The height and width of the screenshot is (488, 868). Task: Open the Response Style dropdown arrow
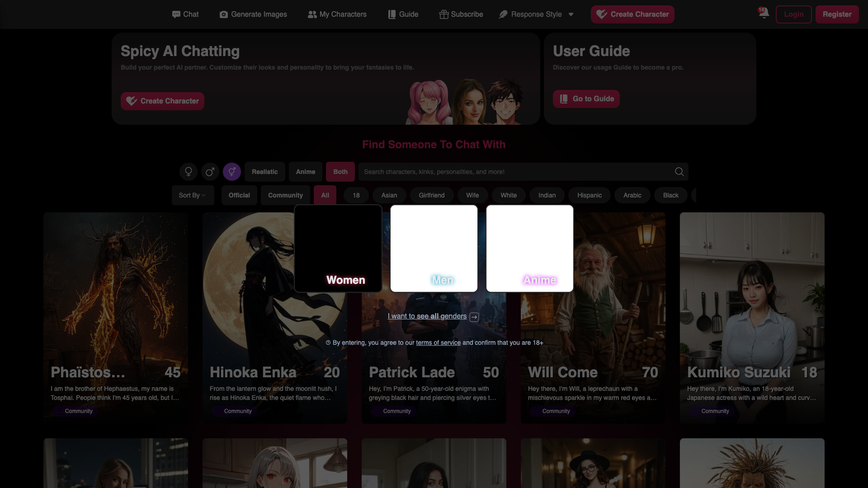click(x=571, y=15)
